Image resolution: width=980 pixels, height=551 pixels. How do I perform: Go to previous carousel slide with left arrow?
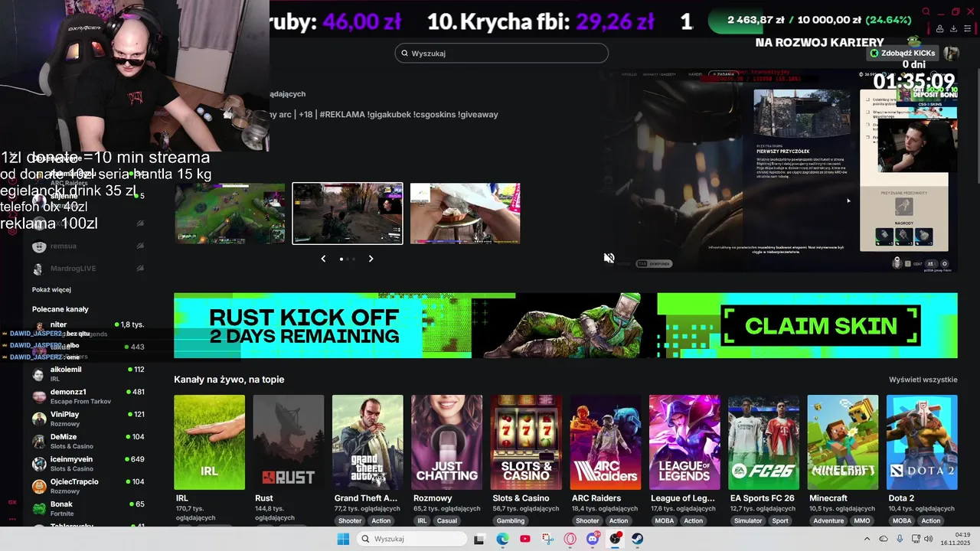pyautogui.click(x=323, y=259)
